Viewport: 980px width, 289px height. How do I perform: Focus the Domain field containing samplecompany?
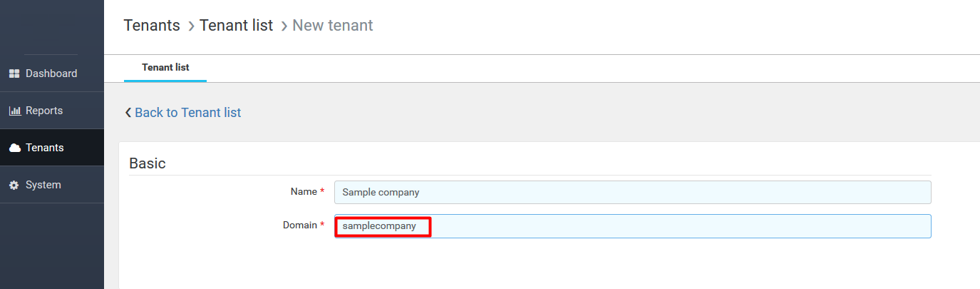tap(633, 226)
